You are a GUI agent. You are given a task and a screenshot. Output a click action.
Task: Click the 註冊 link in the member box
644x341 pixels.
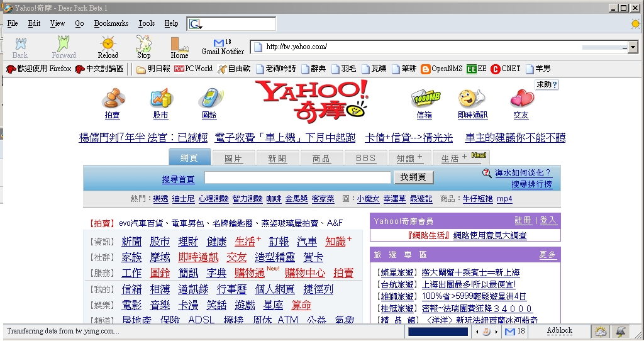click(x=523, y=221)
